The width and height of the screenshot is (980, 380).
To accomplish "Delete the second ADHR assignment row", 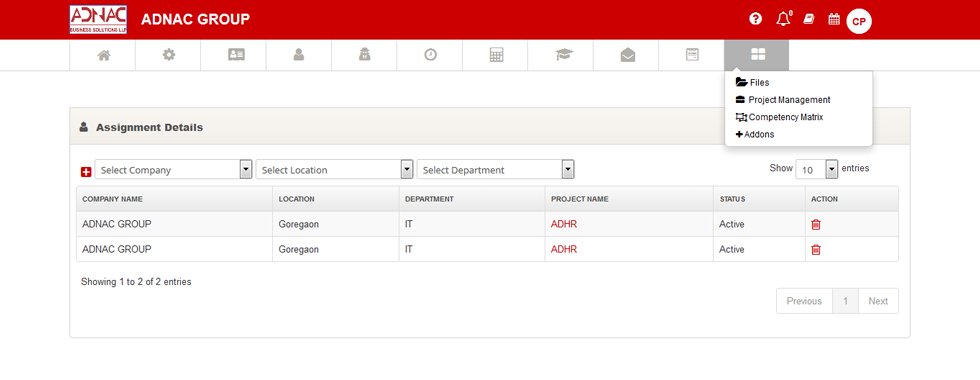I will [x=816, y=249].
